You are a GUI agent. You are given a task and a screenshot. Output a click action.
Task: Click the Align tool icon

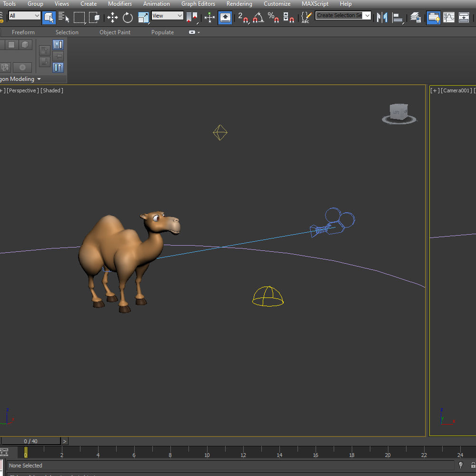coord(397,17)
